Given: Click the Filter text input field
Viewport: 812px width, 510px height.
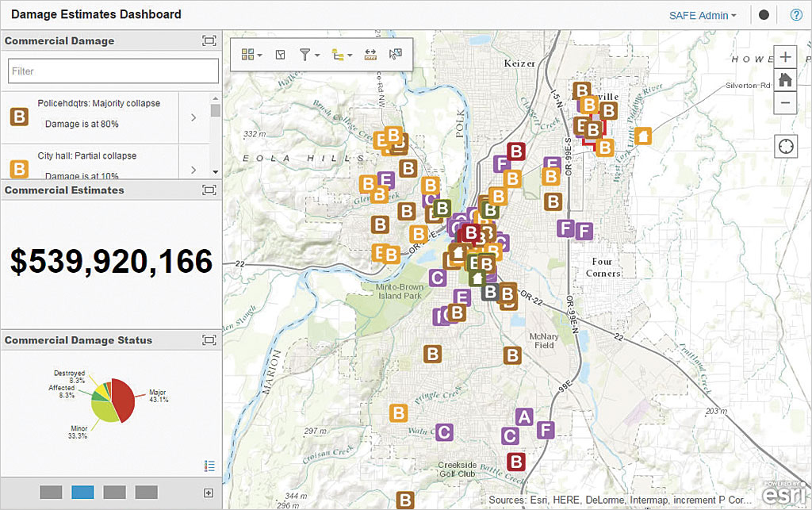Looking at the screenshot, I should pos(113,71).
